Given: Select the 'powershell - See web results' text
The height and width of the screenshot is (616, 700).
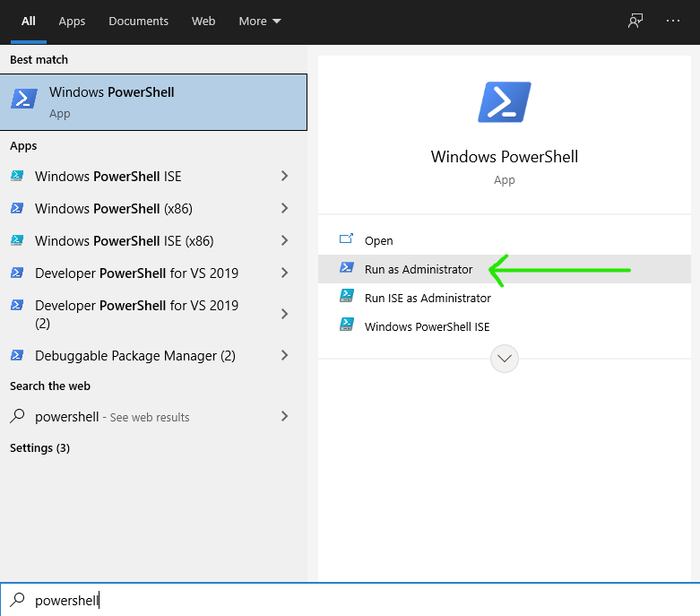Looking at the screenshot, I should pos(112,417).
